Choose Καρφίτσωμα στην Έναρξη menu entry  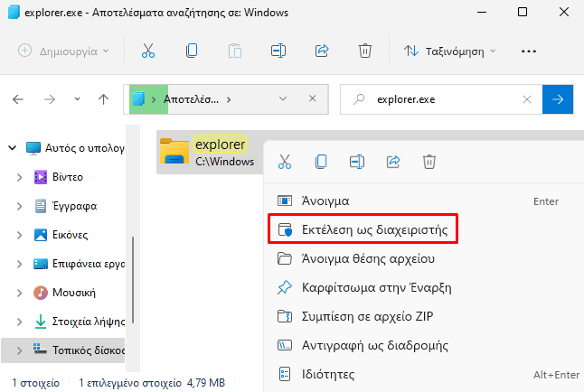[421, 287]
